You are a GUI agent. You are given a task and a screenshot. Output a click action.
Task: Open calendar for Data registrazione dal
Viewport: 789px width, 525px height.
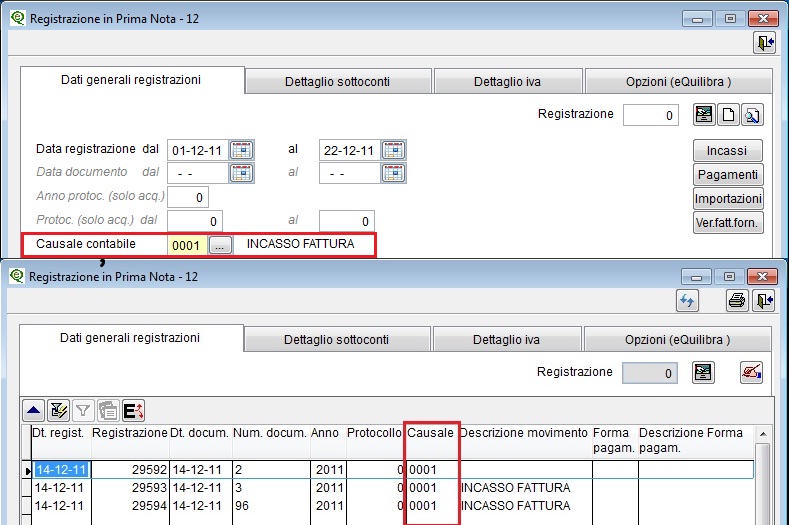(x=242, y=150)
